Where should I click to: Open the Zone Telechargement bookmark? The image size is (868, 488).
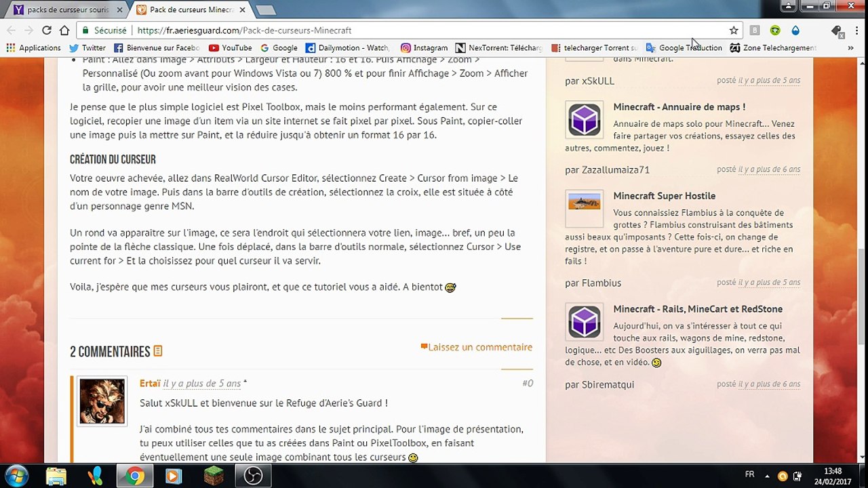point(773,48)
